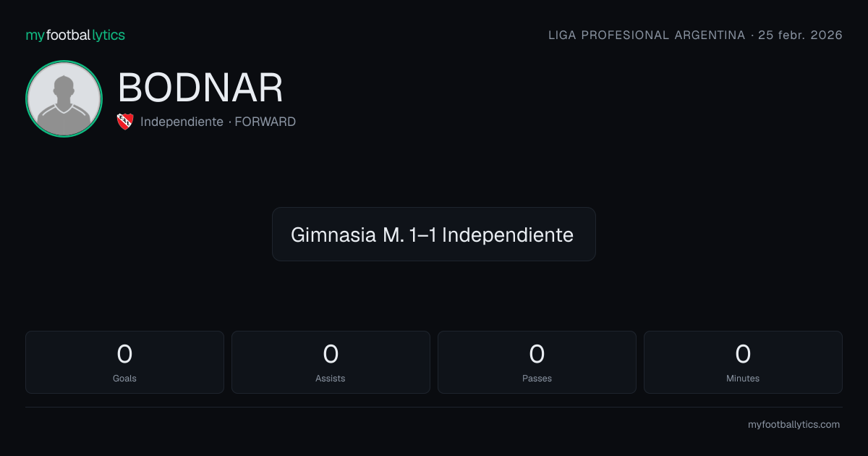Click the zero value in Minutes
The width and height of the screenshot is (868, 456).
[x=743, y=354]
